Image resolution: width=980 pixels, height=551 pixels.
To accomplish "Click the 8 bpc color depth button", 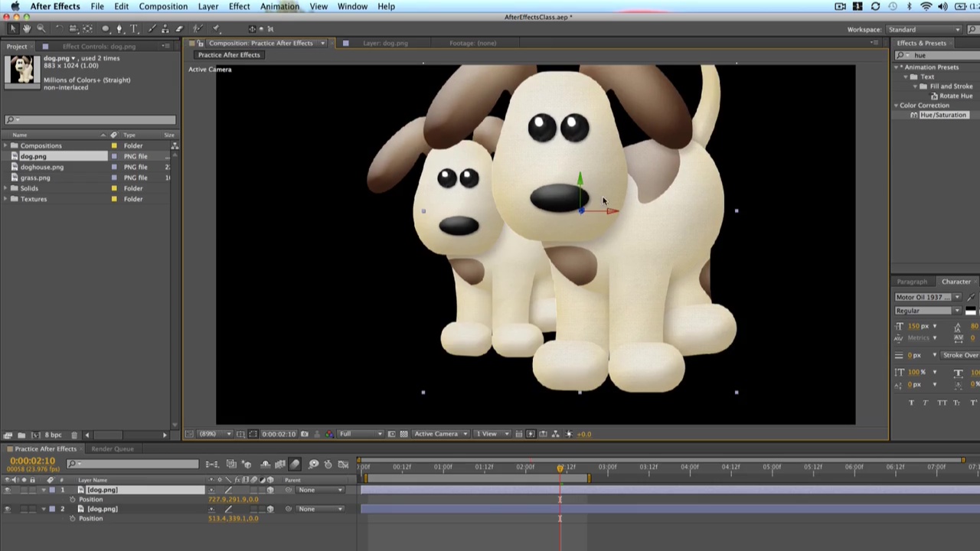I will pyautogui.click(x=52, y=435).
